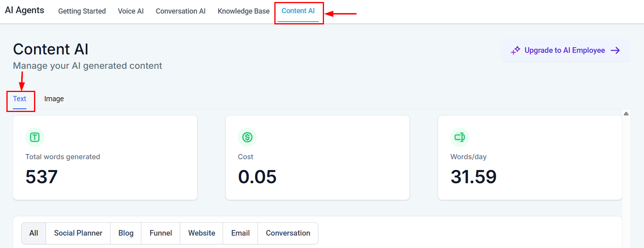
Task: Show Conversation generated content
Action: pos(288,233)
